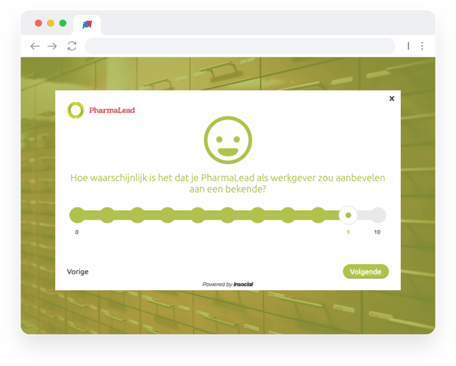Reload the page with the refresh icon
456x366 pixels.
[72, 46]
